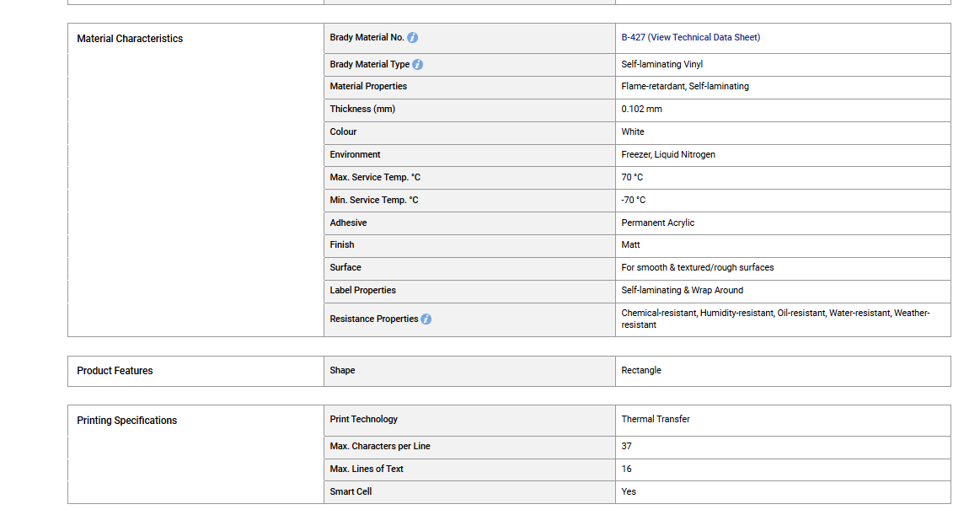This screenshot has height=515, width=980.
Task: Click the Smart Cell label
Action: coord(351,491)
